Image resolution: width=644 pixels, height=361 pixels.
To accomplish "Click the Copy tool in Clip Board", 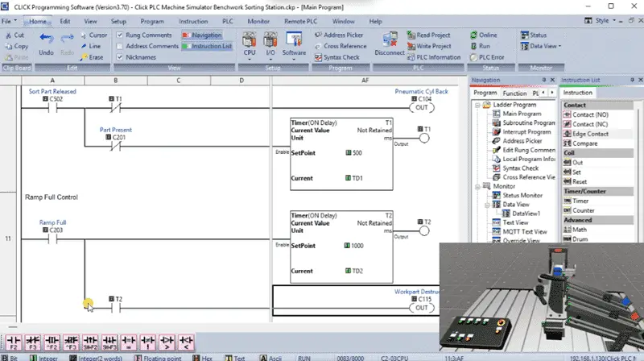I will pos(17,47).
